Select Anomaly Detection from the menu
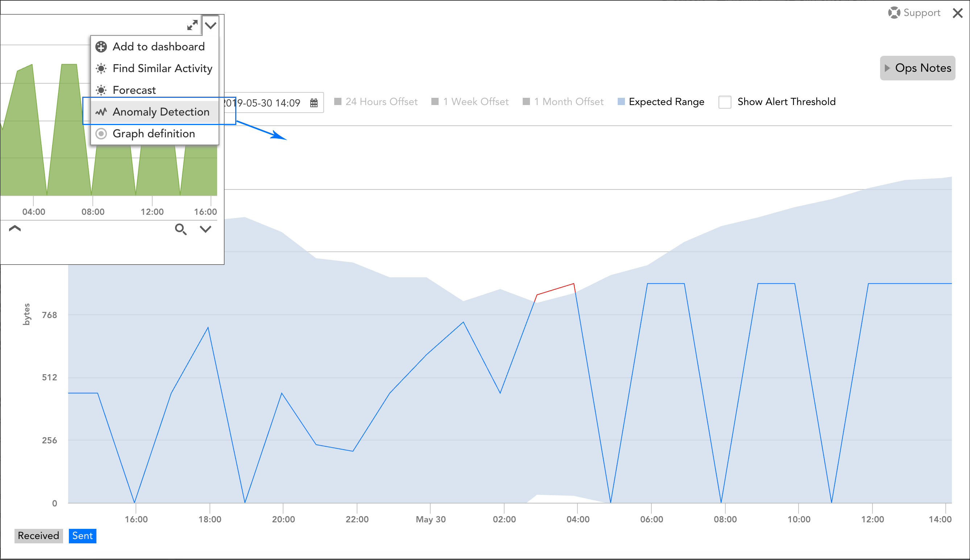 point(161,112)
